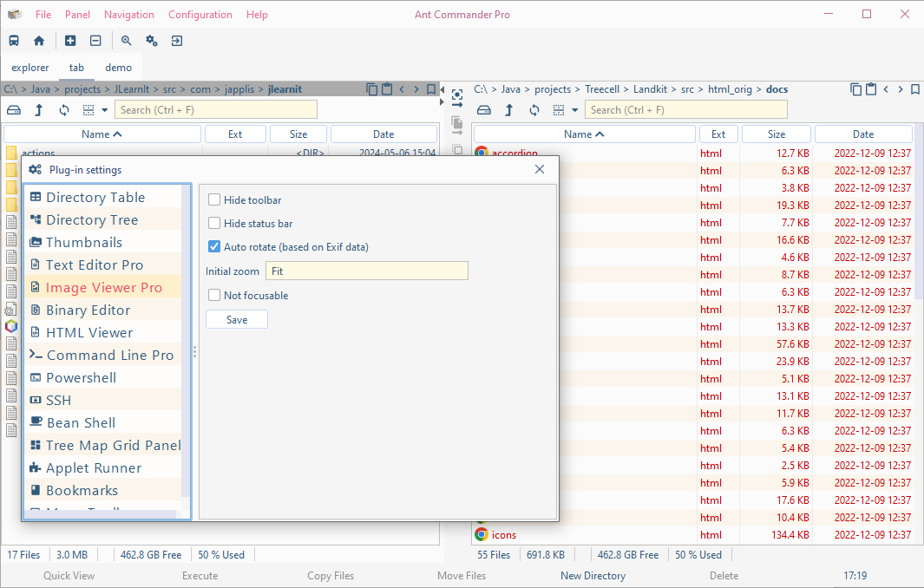Open the Navigation menu

129,15
